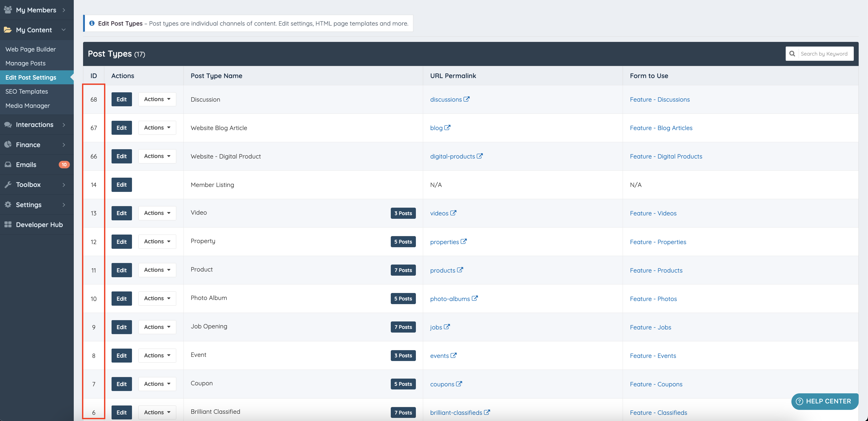The height and width of the screenshot is (421, 868).
Task: Click the Search by Keyword input field
Action: point(826,54)
